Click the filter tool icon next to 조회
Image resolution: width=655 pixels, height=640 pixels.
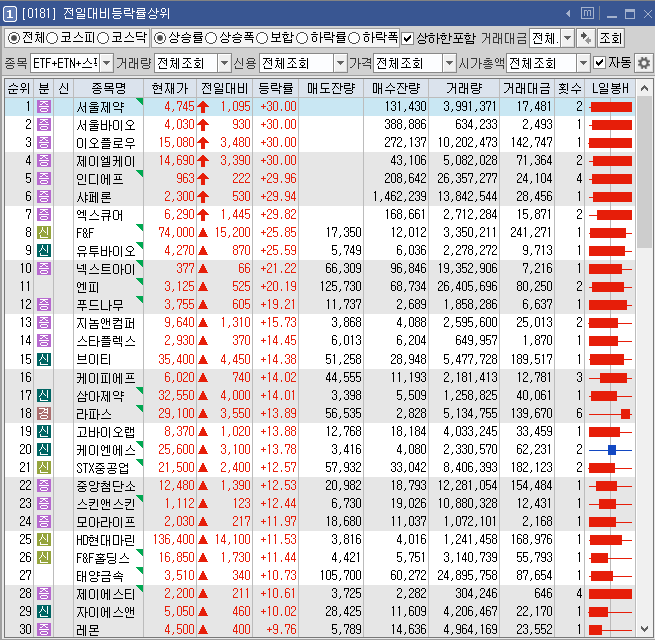pos(586,38)
